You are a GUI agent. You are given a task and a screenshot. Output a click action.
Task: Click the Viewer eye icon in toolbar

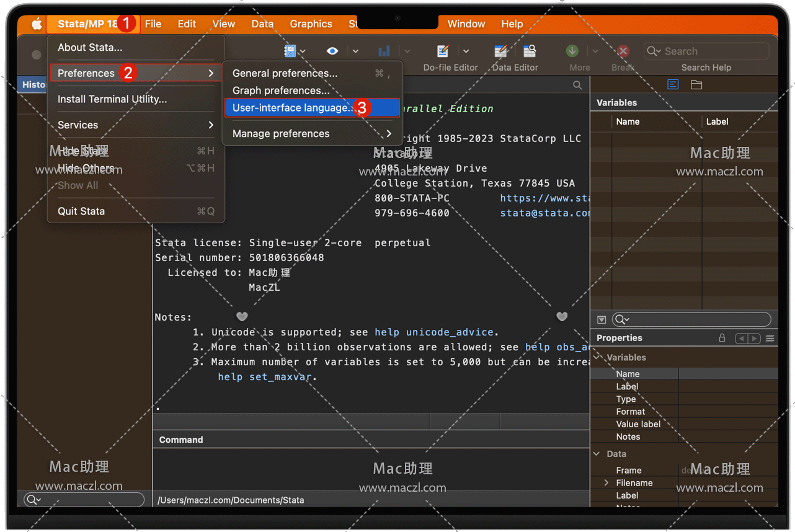point(332,51)
